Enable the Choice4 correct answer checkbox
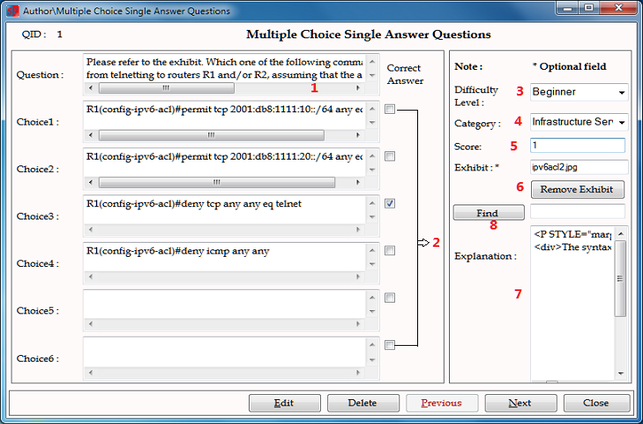643x424 pixels. coord(390,251)
